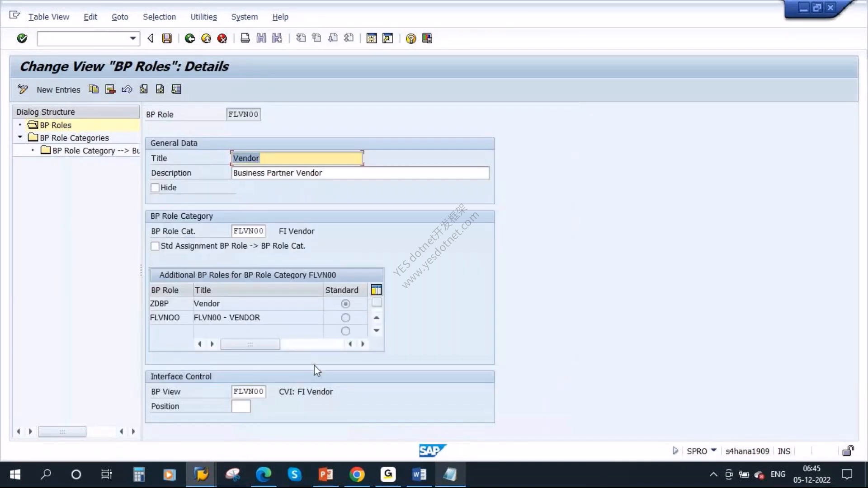Go to Next Page icon
This screenshot has width=868, height=488.
[x=333, y=38]
